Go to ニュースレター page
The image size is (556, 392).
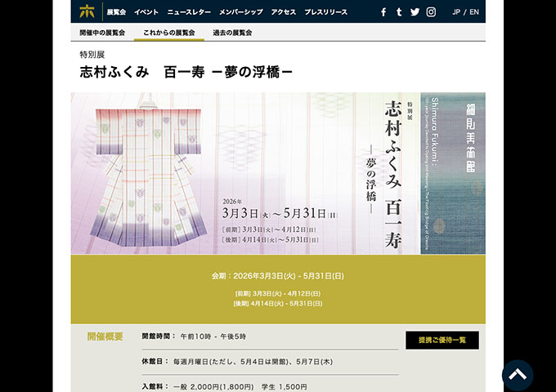189,12
